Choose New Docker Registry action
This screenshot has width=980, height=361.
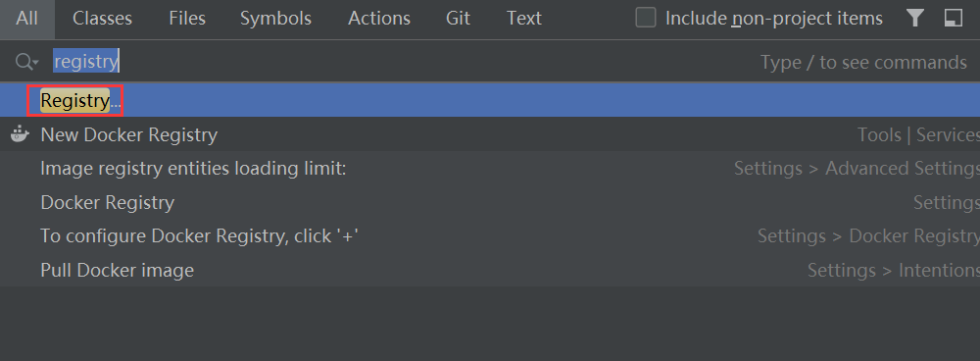490,134
